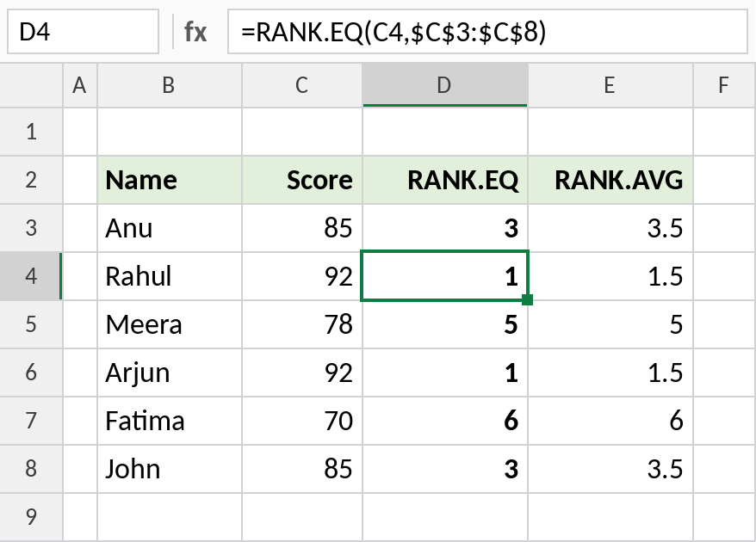Select row 6 header

click(x=31, y=373)
